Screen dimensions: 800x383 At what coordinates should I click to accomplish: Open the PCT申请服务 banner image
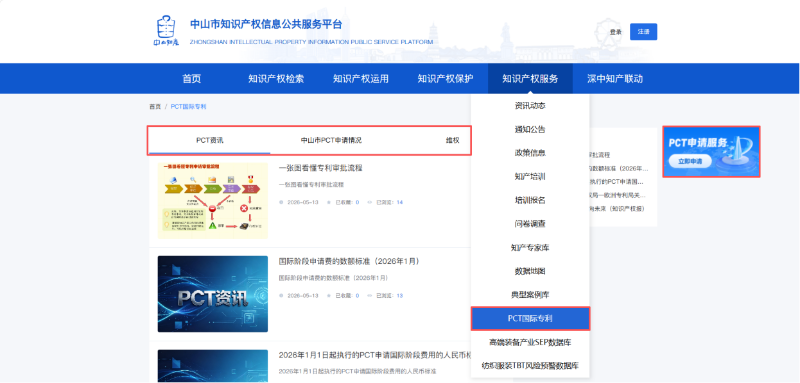tap(711, 151)
